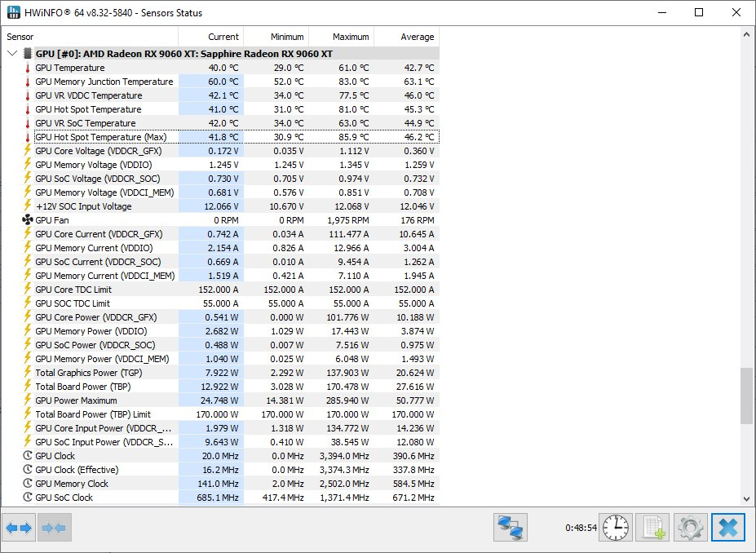This screenshot has width=756, height=553.
Task: Close sensors with the blue X button
Action: point(728,528)
